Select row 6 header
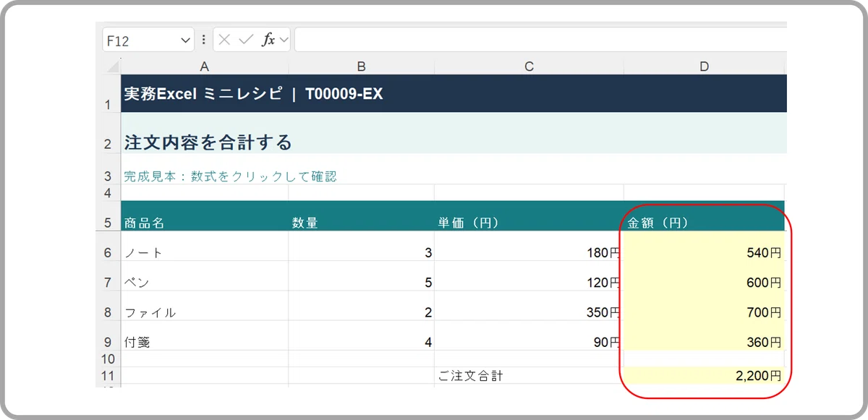The width and height of the screenshot is (868, 420). [109, 246]
